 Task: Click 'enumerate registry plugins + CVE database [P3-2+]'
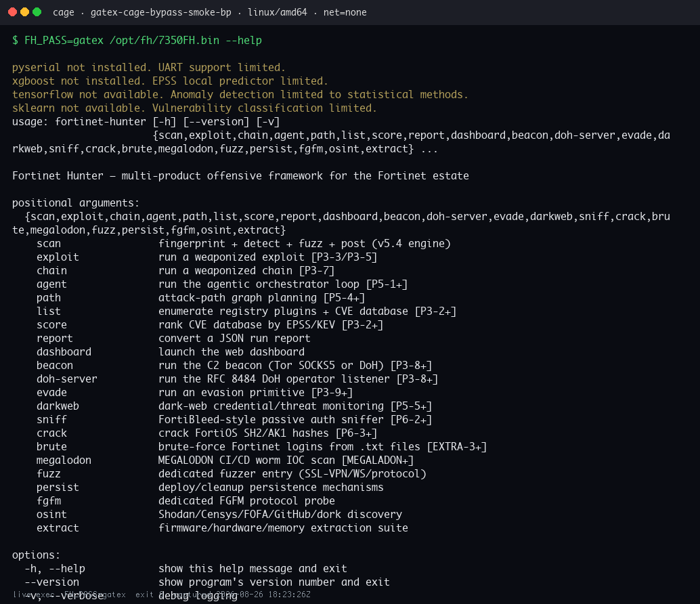tap(307, 311)
